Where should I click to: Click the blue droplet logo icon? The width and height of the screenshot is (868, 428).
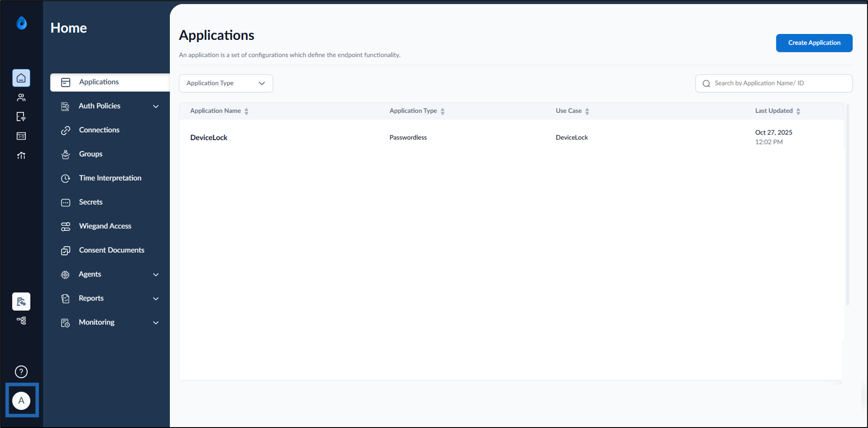click(x=21, y=23)
